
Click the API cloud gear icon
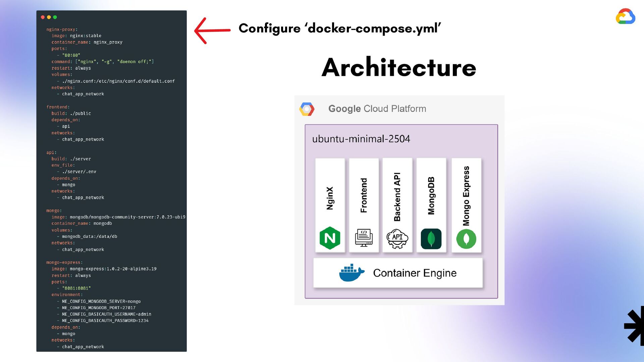[x=397, y=238]
